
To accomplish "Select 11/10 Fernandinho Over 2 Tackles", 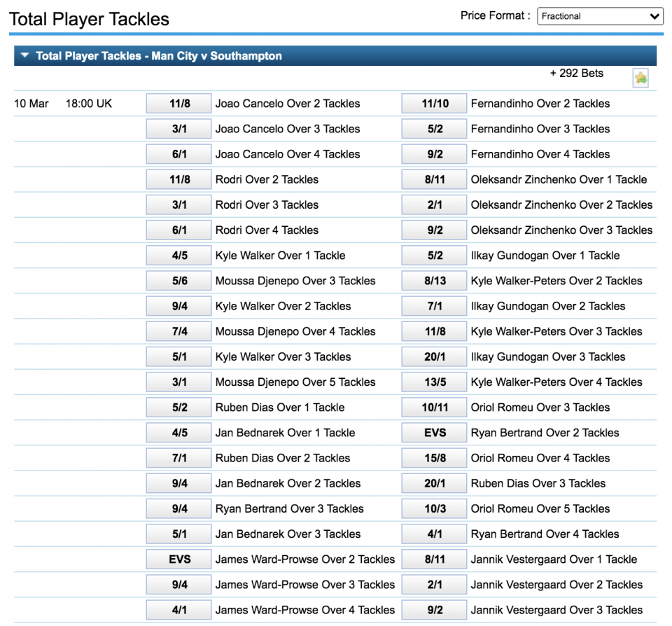I will pyautogui.click(x=434, y=104).
